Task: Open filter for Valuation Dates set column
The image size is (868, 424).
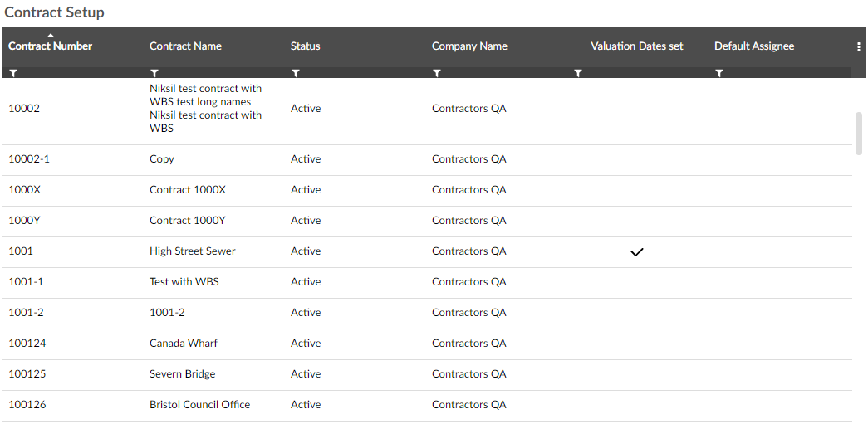Action: tap(578, 74)
